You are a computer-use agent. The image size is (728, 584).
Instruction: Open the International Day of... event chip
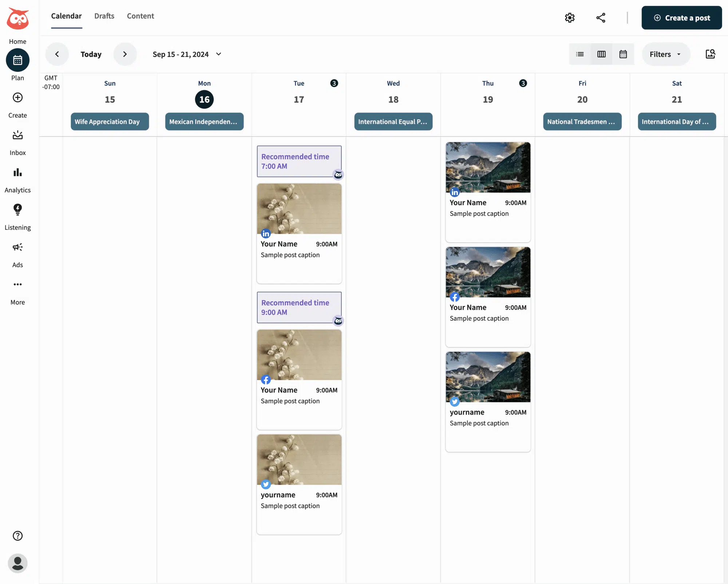677,122
